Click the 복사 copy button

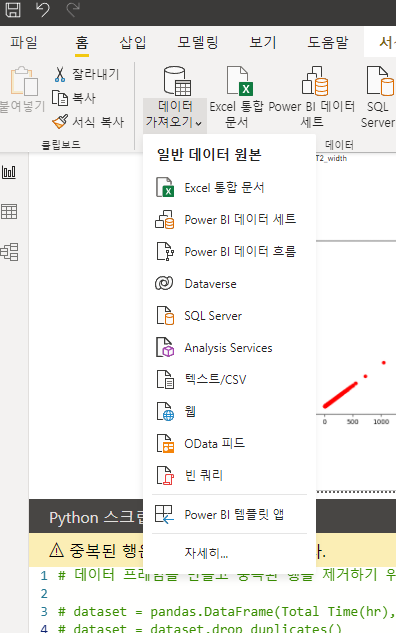pyautogui.click(x=74, y=98)
